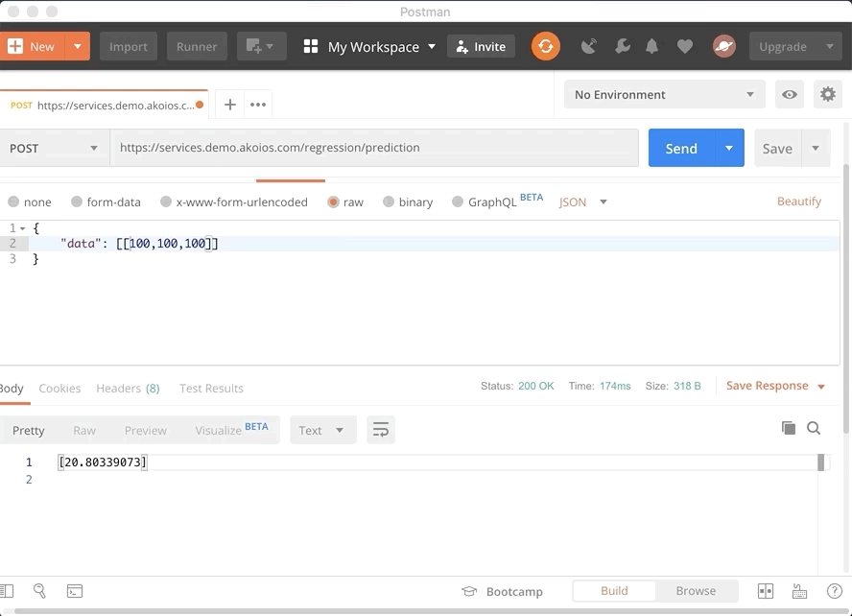
Task: Open Bootcamp graduation cap
Action: [469, 591]
